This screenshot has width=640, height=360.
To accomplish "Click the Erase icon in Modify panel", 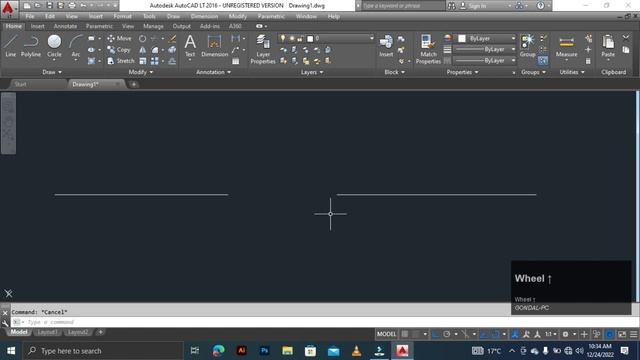I will click(173, 39).
